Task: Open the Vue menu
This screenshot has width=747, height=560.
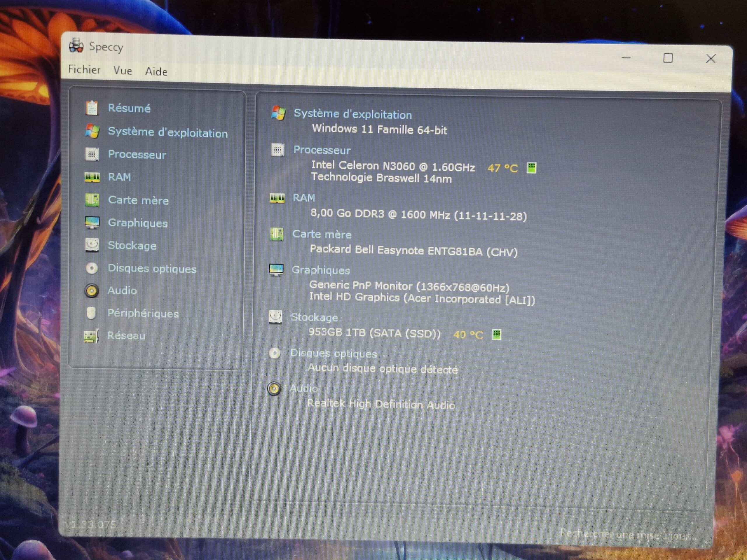Action: pos(123,71)
